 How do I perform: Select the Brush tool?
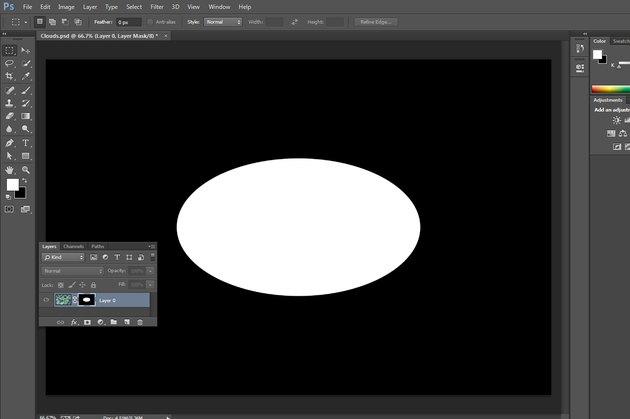[26, 90]
